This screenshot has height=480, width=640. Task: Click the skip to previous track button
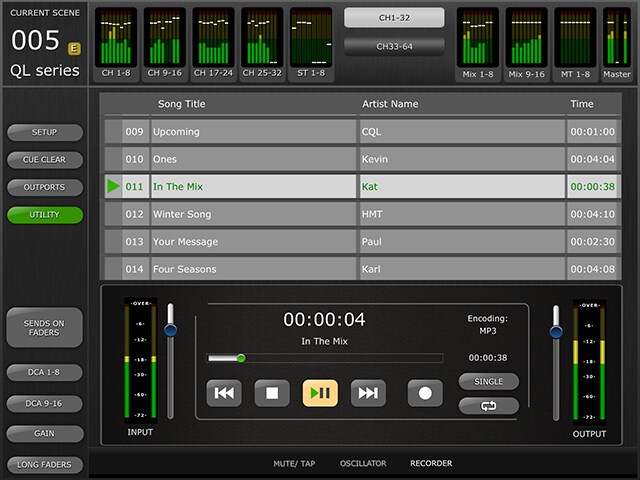coord(224,393)
